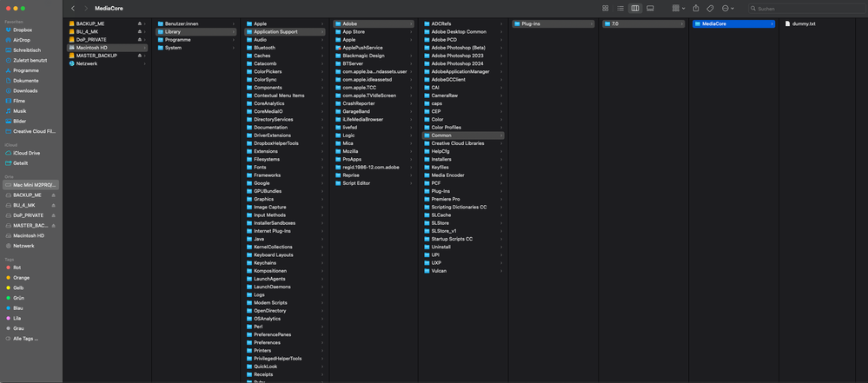Click the Share toolbar icon
Image resolution: width=868 pixels, height=383 pixels.
tap(696, 9)
